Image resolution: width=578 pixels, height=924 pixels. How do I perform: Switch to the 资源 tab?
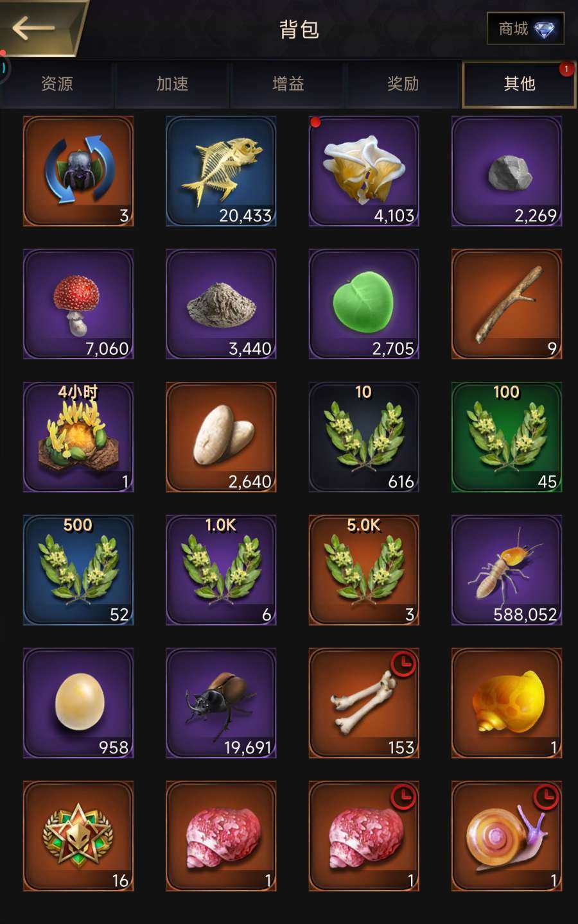click(x=57, y=84)
